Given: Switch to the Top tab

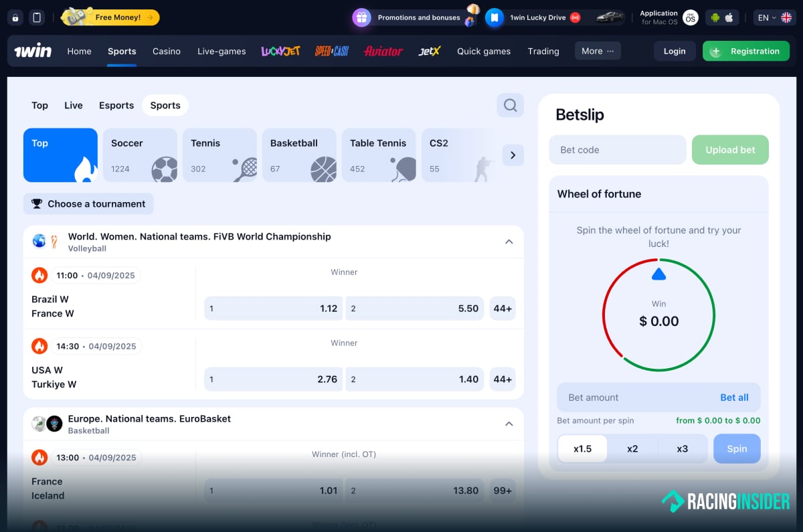Looking at the screenshot, I should click(x=39, y=105).
